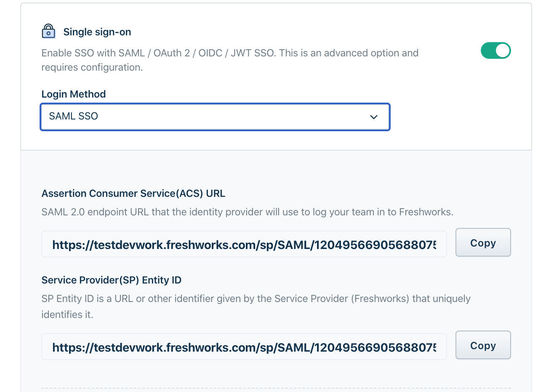The image size is (554, 392).
Task: Select the SAML SSO selected value text
Action: pyautogui.click(x=73, y=116)
